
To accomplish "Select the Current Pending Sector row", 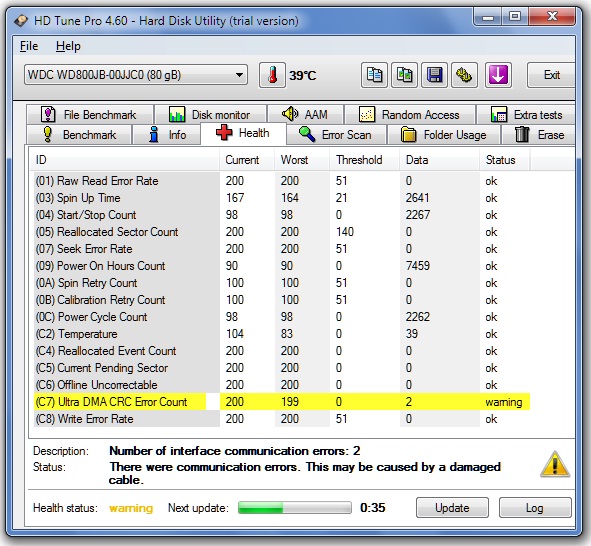I will 282,368.
